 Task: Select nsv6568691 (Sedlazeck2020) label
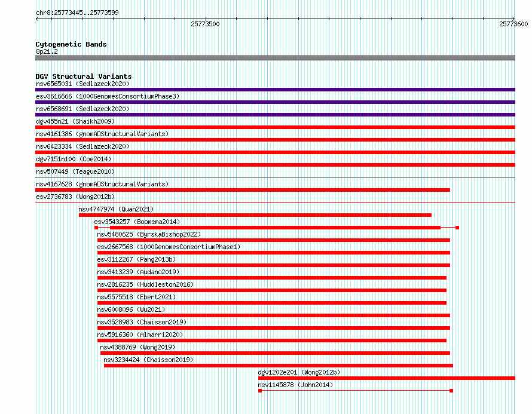[82, 109]
